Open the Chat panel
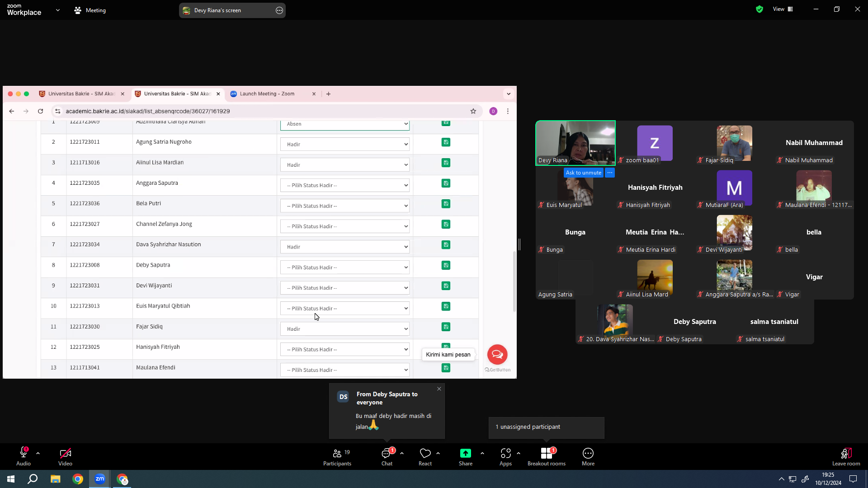Image resolution: width=868 pixels, height=488 pixels. point(387,456)
